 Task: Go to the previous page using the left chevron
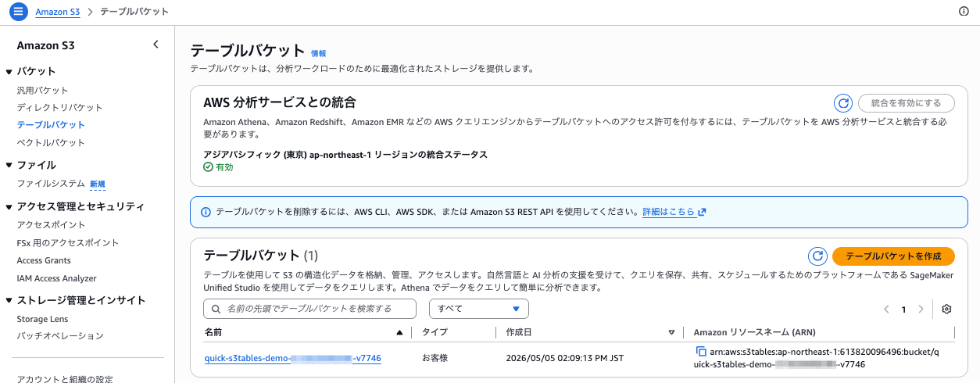[x=887, y=309]
